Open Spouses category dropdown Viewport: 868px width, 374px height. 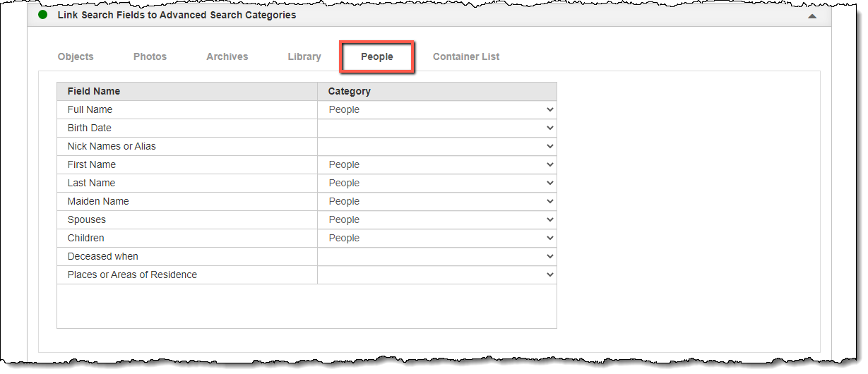[x=437, y=219]
